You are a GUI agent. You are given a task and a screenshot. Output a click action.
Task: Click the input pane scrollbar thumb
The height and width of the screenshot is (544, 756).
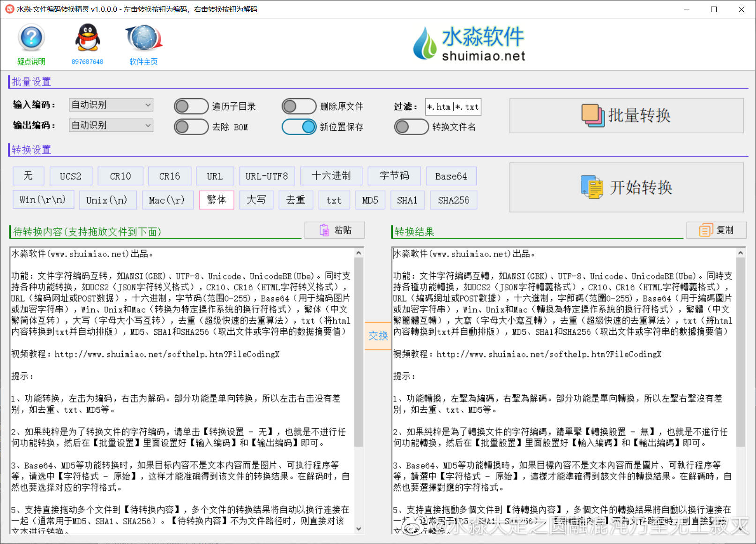pos(359,352)
